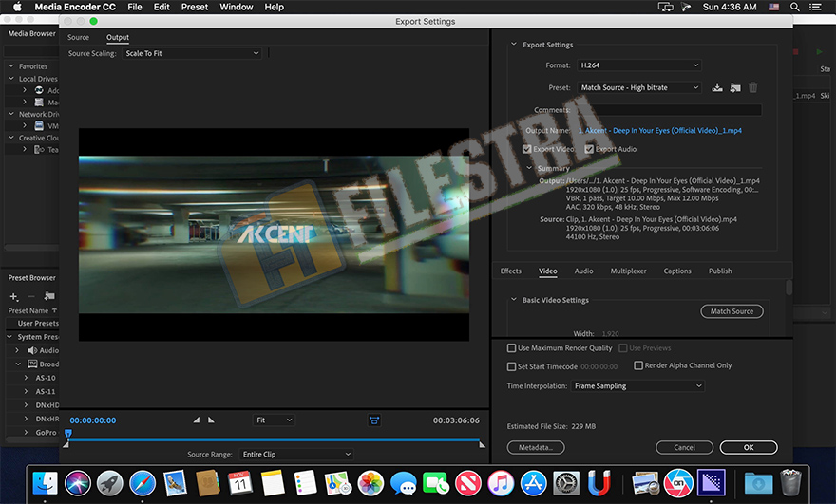Viewport: 836px width, 504px height.
Task: Create new preset with plus icon
Action: pyautogui.click(x=14, y=296)
